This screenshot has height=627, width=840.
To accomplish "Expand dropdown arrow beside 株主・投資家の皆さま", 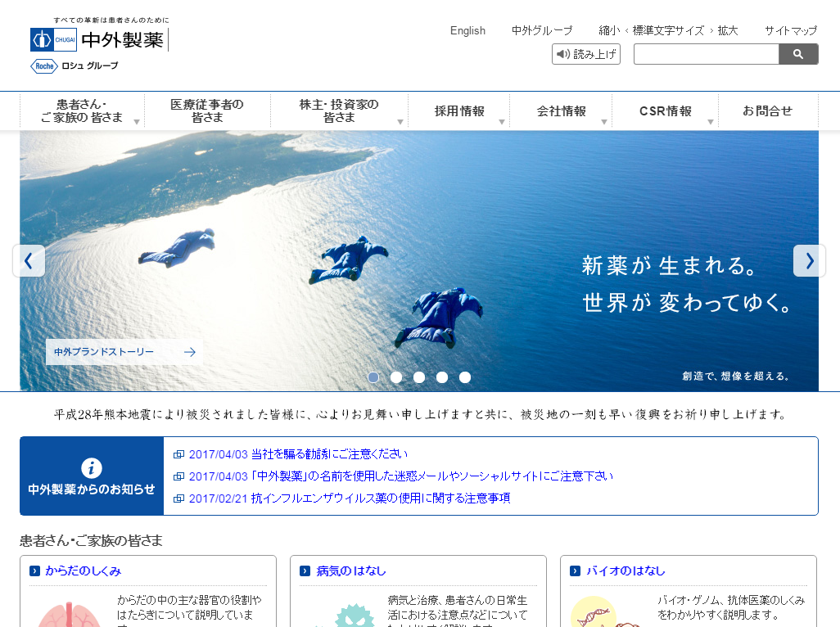I will 400,122.
